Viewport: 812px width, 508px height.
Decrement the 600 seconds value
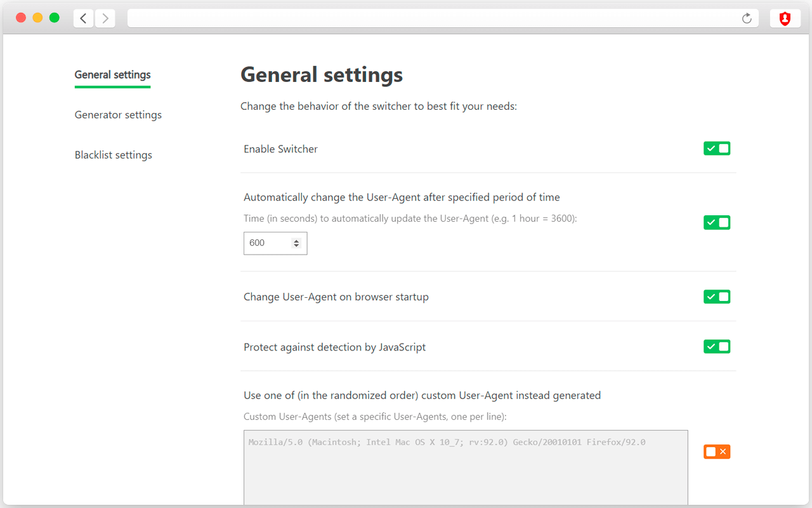(x=296, y=246)
